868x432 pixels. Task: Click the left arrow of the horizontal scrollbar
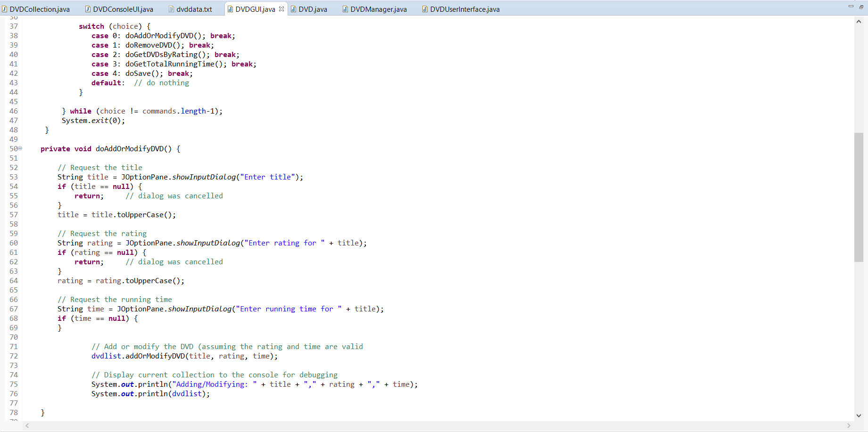coord(27,426)
